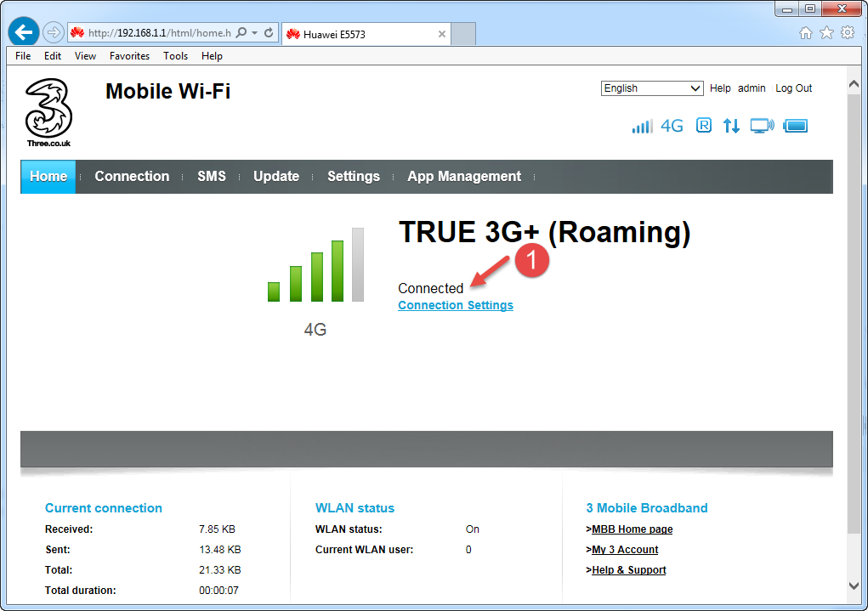
Task: Click the Total duration value 00:00:07
Action: [218, 591]
